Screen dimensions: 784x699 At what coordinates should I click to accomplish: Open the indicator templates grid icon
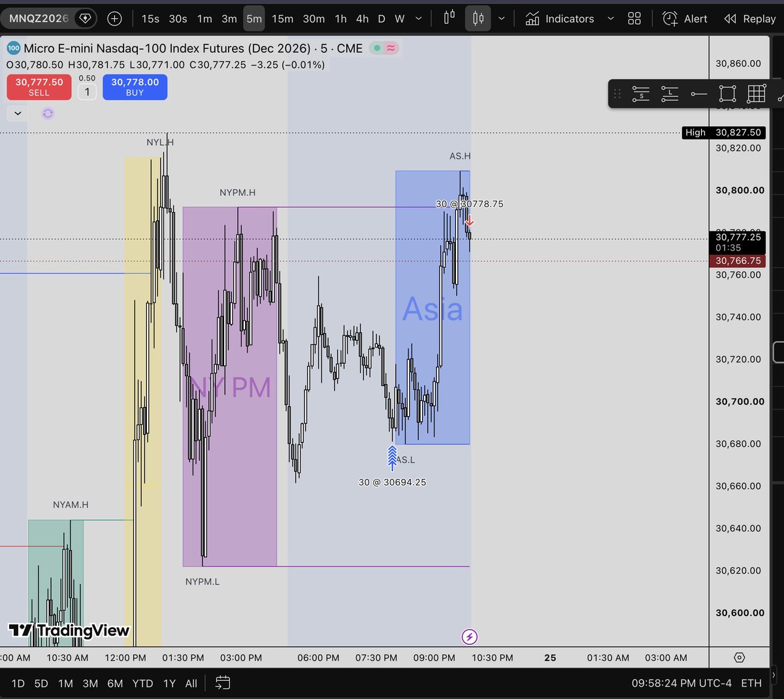click(634, 19)
